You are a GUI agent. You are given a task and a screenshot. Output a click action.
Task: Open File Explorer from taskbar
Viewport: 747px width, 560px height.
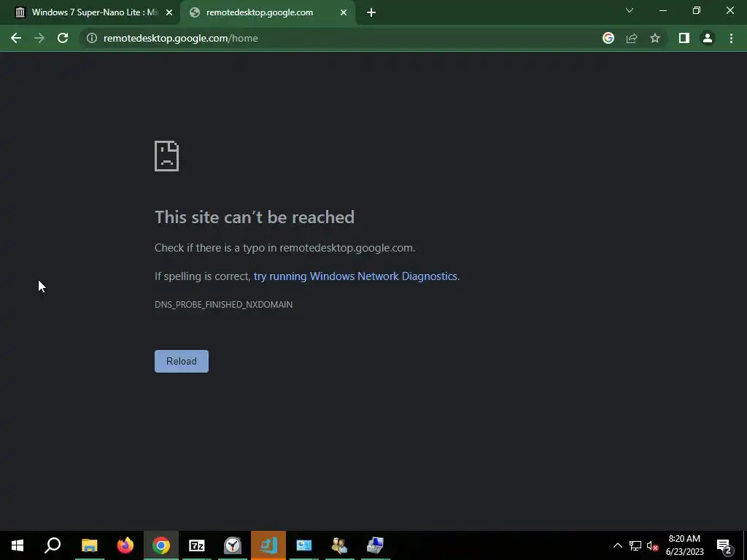[x=89, y=545]
